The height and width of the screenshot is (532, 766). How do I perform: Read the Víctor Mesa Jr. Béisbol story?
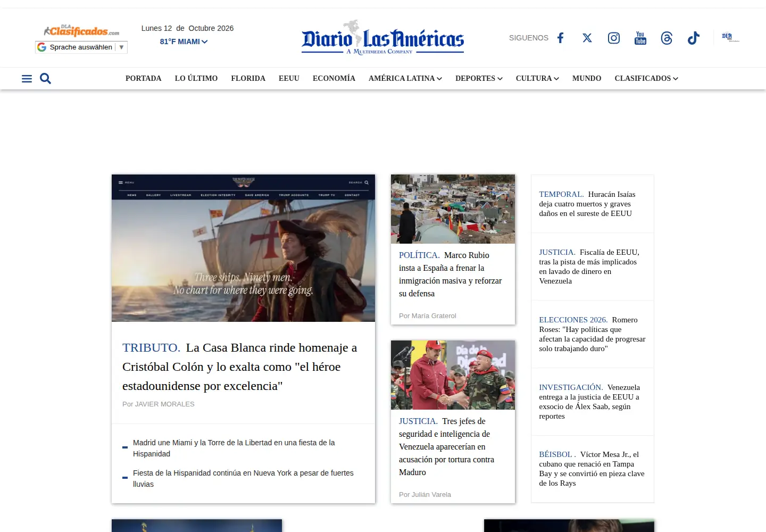point(592,469)
